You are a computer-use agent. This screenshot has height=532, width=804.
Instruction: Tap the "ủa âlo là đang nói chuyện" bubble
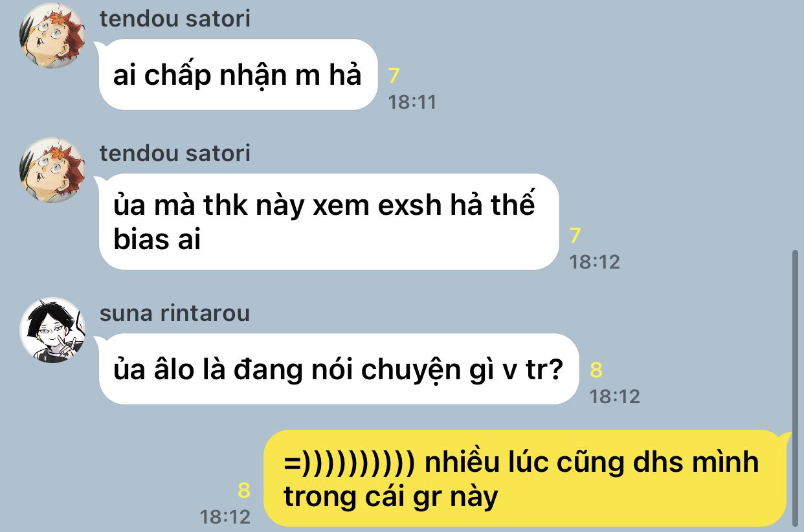[337, 369]
